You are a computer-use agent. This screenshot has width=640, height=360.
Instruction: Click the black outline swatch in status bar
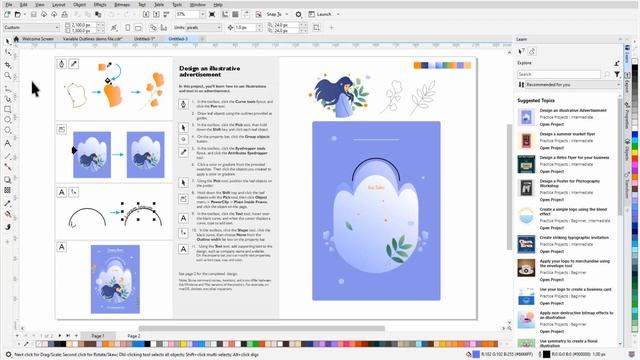pos(546,354)
